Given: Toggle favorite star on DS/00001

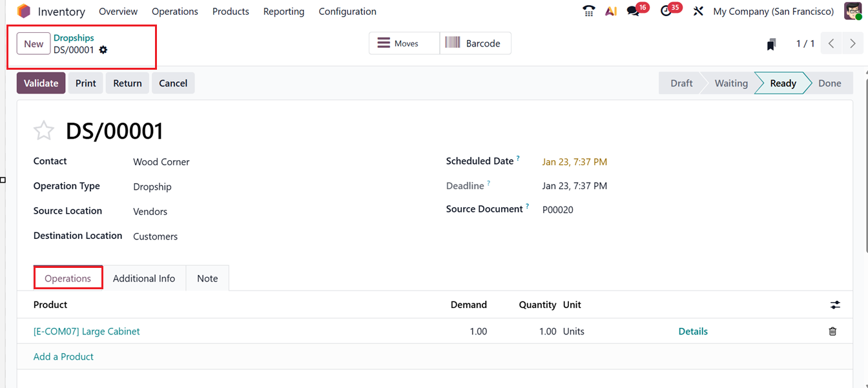Looking at the screenshot, I should tap(43, 130).
